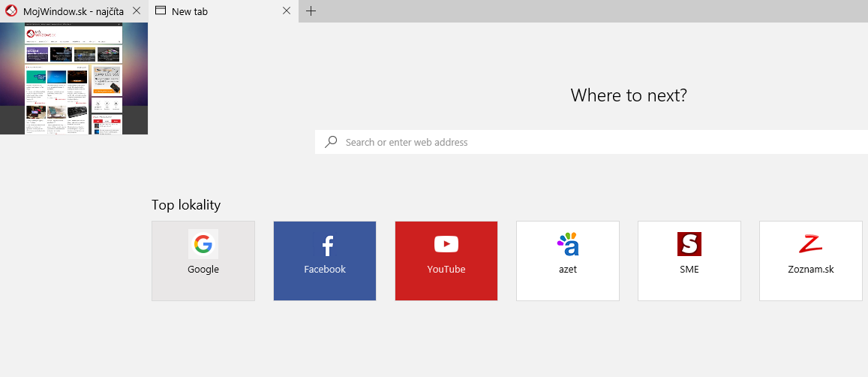Image resolution: width=868 pixels, height=377 pixels.
Task: Click the Top lokality heading
Action: 186,204
